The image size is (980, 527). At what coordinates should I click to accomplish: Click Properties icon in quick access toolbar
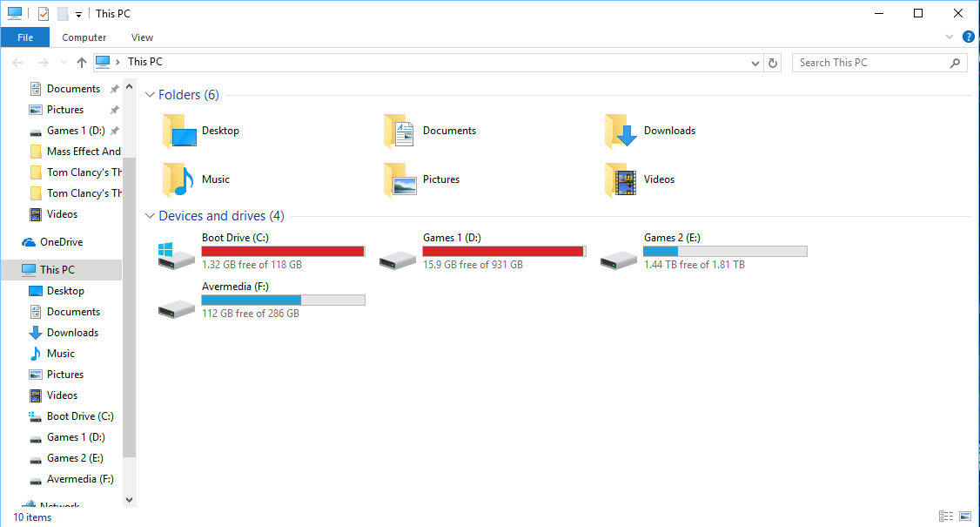point(44,14)
